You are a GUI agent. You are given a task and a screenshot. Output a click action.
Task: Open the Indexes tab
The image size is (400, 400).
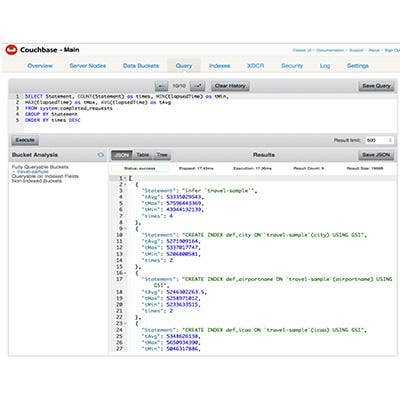(219, 66)
